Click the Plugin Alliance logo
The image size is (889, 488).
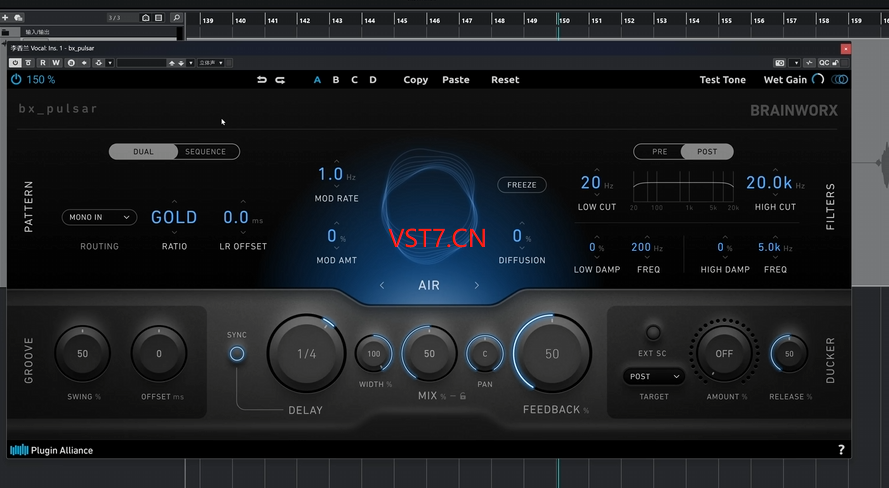(52, 450)
